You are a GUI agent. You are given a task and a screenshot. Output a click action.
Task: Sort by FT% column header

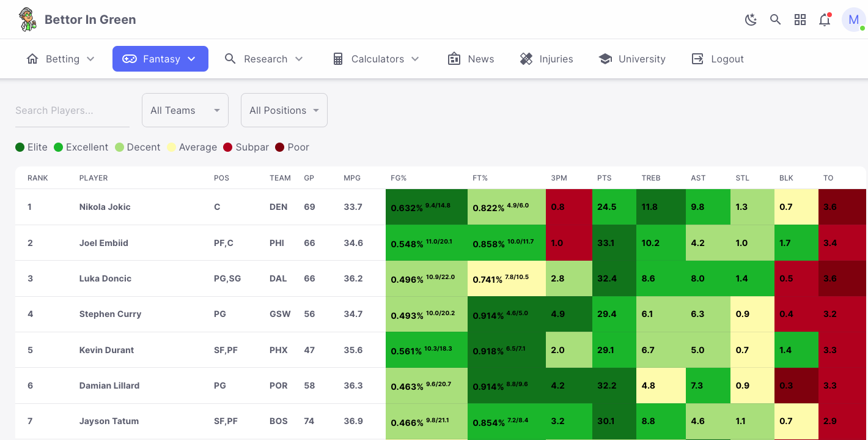click(480, 178)
